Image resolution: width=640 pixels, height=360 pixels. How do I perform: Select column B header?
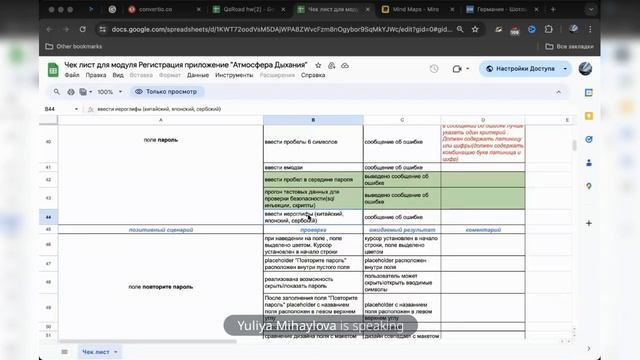[313, 120]
